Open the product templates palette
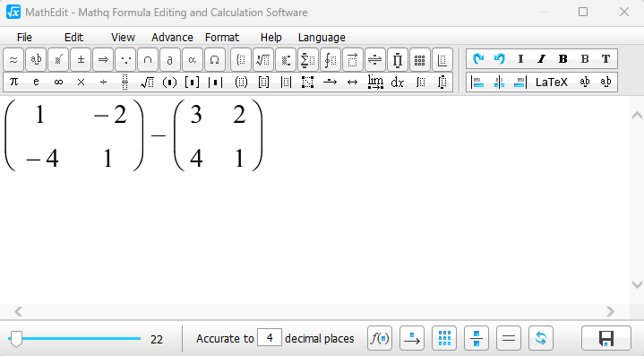The image size is (644, 356). (x=397, y=60)
